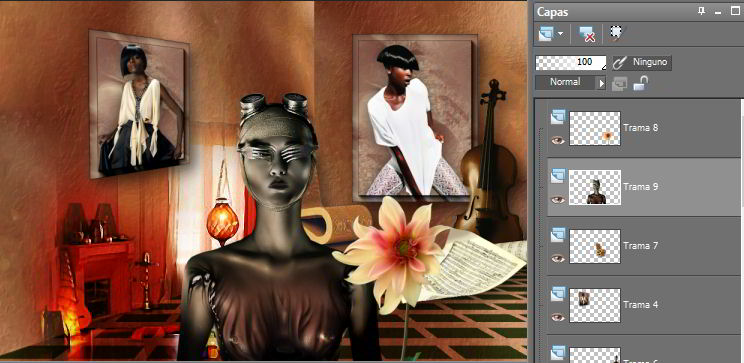Hide the Trama 9 layer

pyautogui.click(x=558, y=199)
